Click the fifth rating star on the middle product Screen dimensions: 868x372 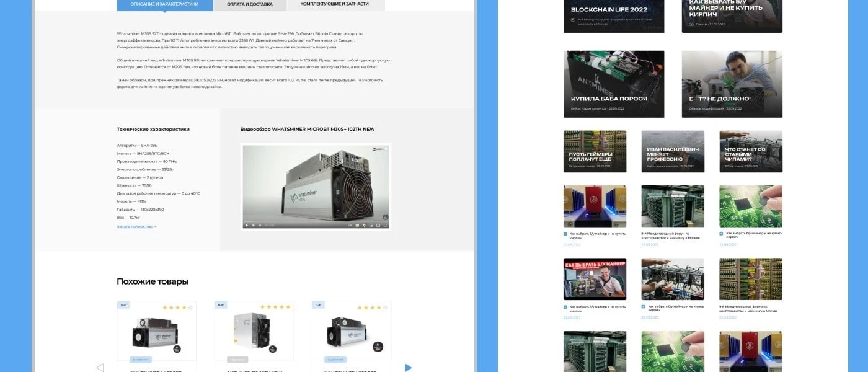(x=288, y=306)
